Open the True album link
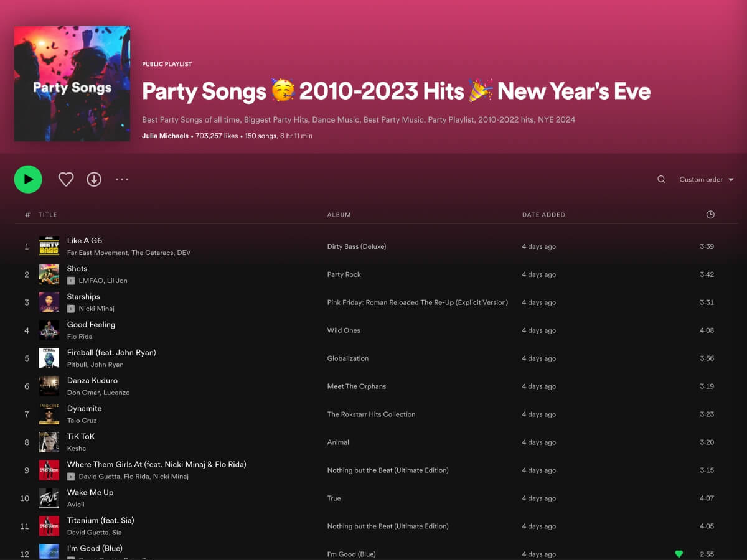The height and width of the screenshot is (560, 747). click(334, 498)
